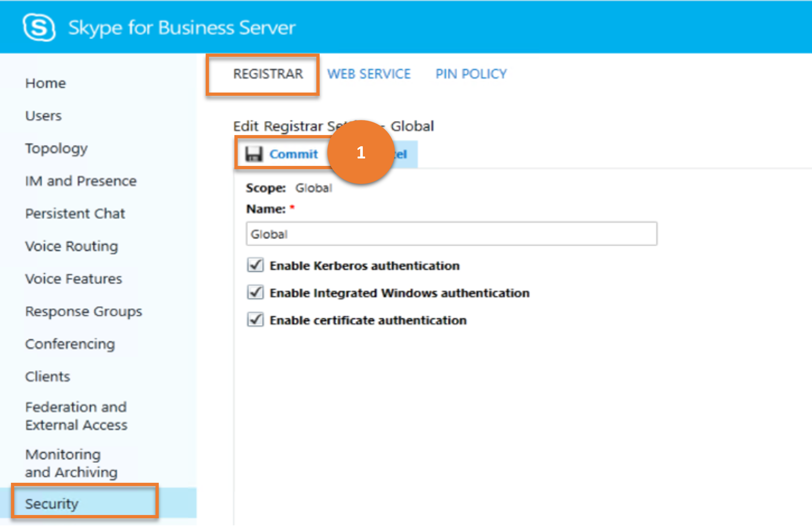Click the Enable certificate authentication label
The height and width of the screenshot is (526, 812).
point(368,320)
